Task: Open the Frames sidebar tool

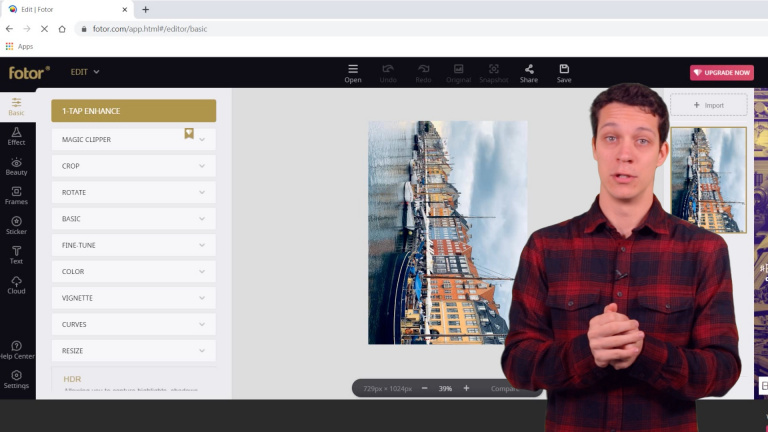Action: tap(16, 195)
